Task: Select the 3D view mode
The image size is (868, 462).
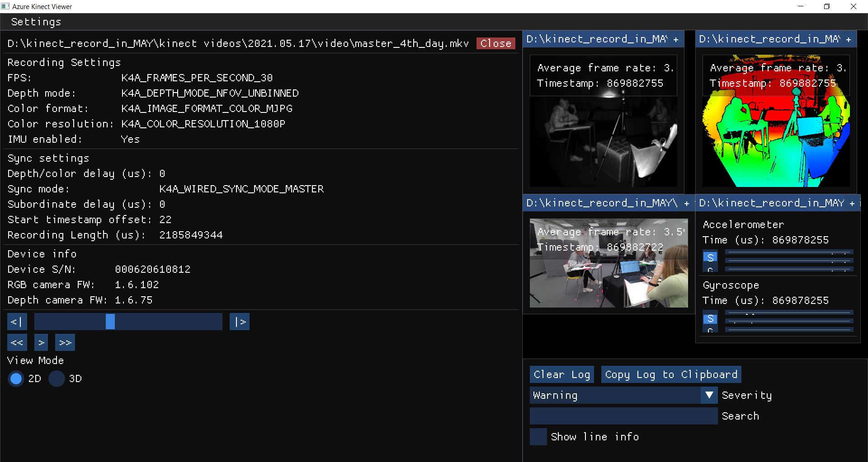Action: (x=57, y=378)
